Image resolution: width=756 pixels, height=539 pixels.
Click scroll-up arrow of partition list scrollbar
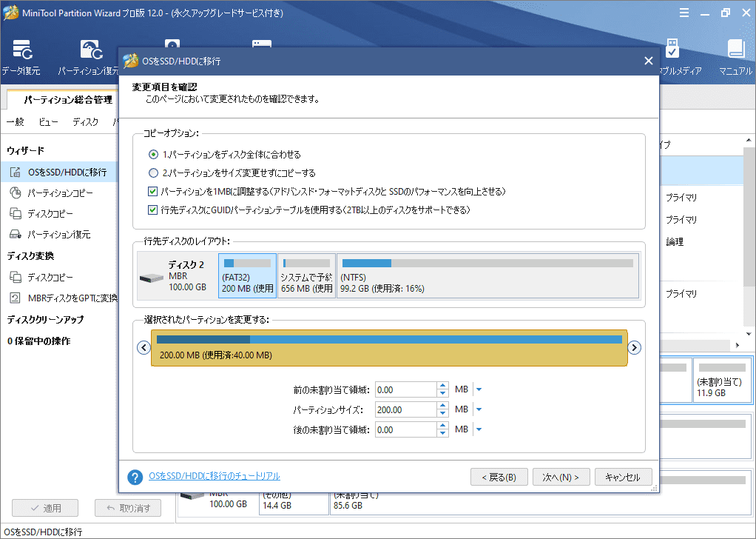[749, 141]
